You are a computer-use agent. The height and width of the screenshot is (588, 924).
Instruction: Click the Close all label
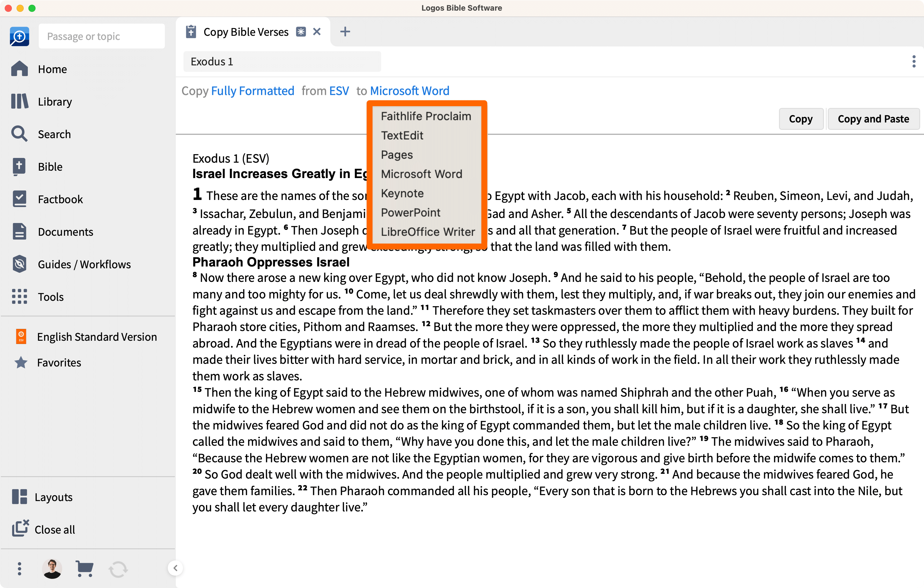click(55, 529)
